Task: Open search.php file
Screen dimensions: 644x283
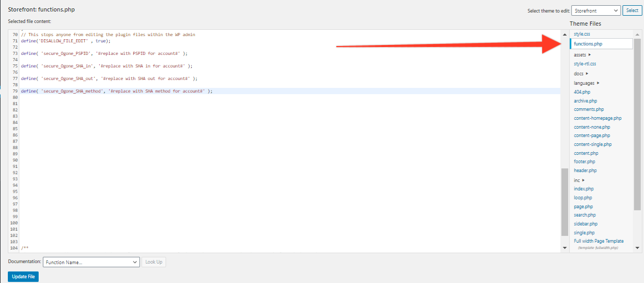Action: coord(585,215)
